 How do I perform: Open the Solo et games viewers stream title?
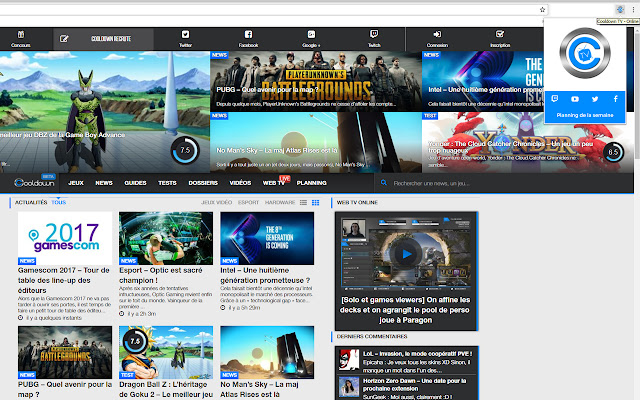[405, 310]
